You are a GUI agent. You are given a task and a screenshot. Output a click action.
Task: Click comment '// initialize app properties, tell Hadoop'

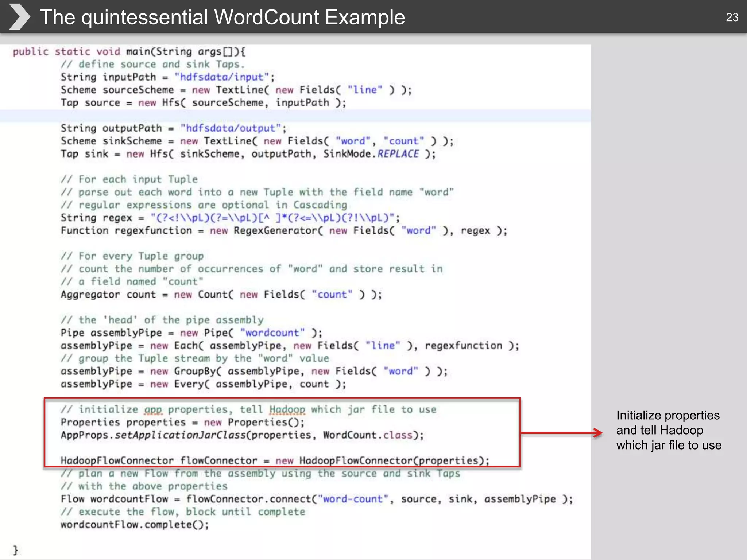pos(248,409)
